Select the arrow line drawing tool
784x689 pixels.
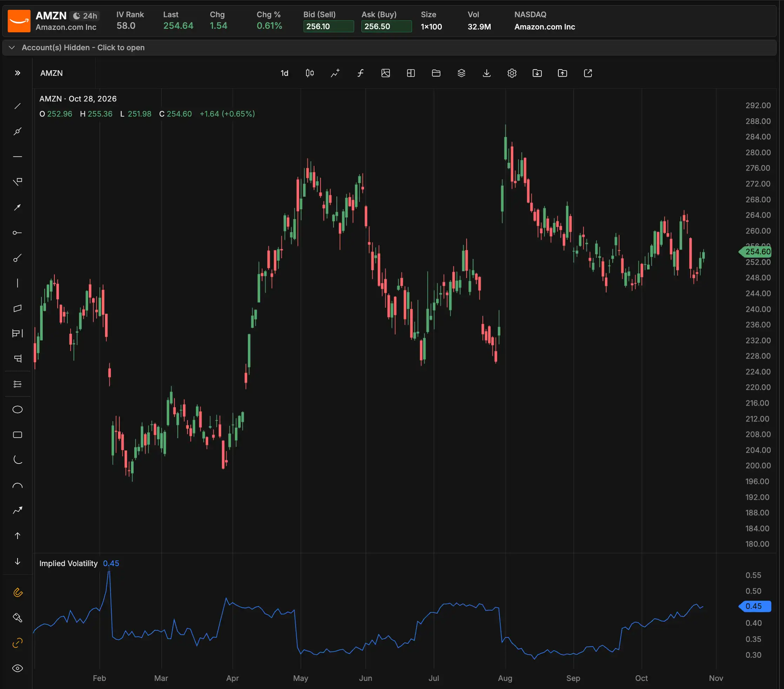pos(17,207)
